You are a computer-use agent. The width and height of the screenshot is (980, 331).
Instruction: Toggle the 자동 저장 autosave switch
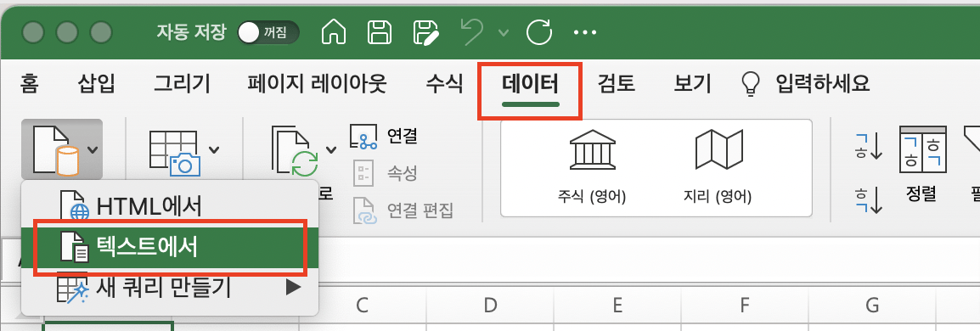(268, 33)
